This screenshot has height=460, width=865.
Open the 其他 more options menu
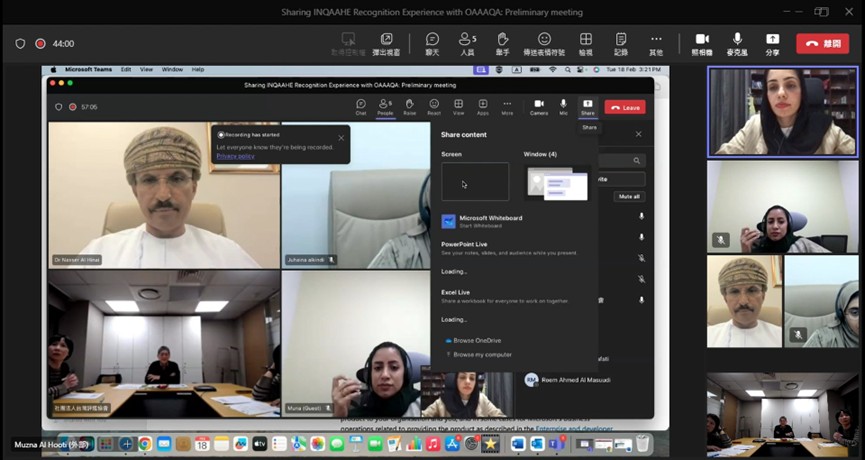(x=656, y=44)
